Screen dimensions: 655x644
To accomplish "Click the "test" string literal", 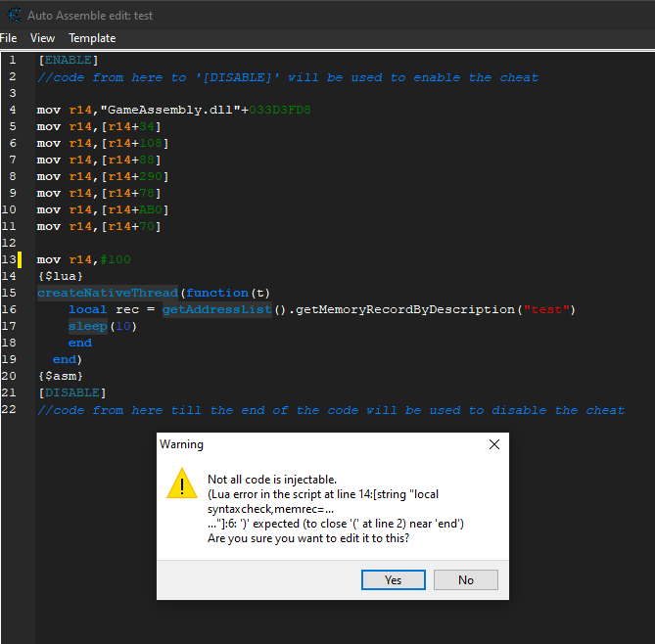I will [x=545, y=309].
